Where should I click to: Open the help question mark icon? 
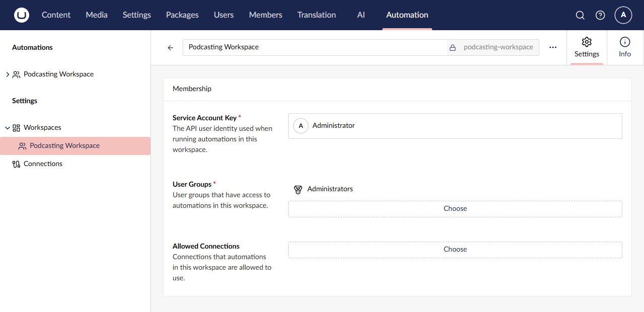(x=600, y=15)
